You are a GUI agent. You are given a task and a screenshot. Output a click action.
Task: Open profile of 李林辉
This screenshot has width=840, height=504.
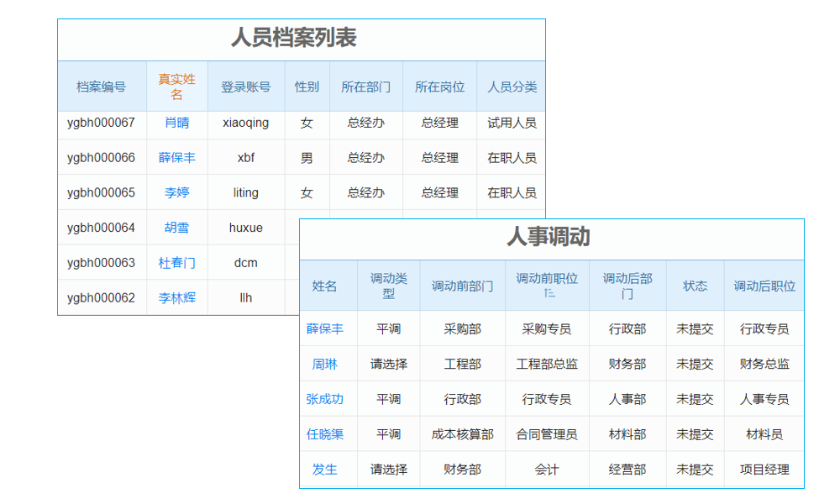[x=176, y=297]
